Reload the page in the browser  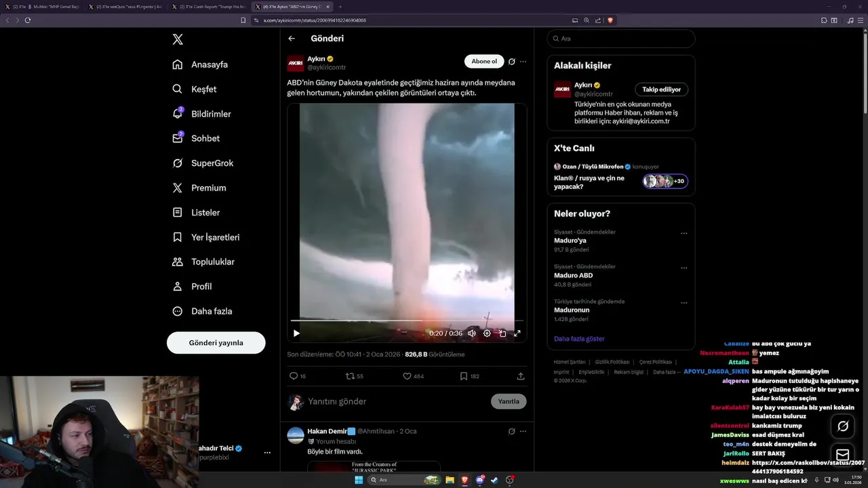pos(28,20)
